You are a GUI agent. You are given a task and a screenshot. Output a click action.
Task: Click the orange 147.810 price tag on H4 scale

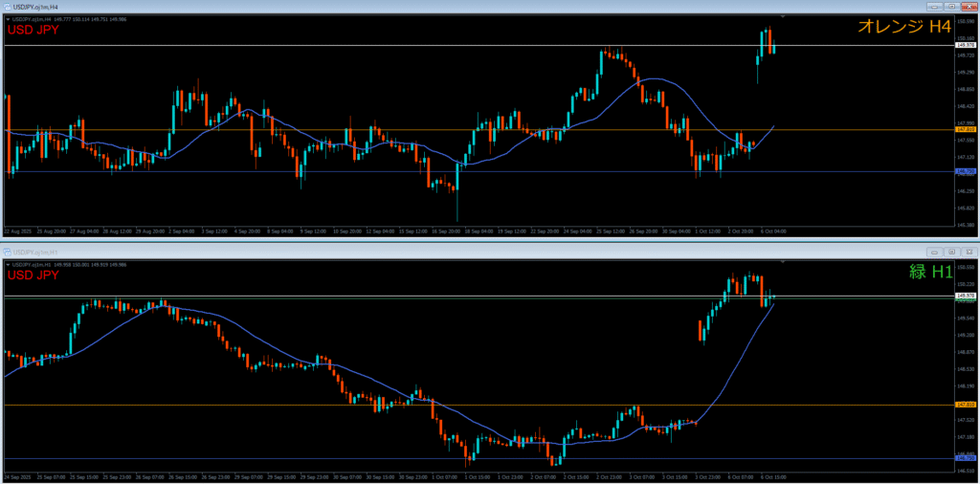[966, 129]
